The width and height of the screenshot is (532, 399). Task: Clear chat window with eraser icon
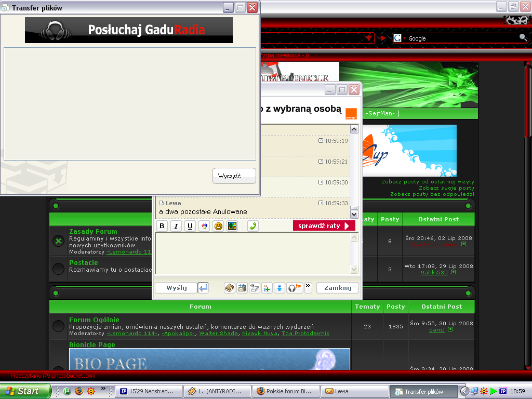pos(255,288)
